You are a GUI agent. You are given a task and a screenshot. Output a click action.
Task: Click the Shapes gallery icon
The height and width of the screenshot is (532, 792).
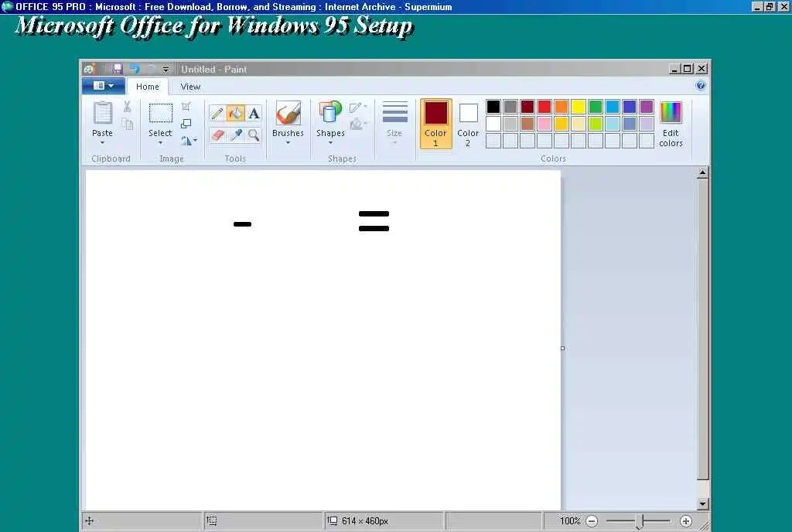pos(329,113)
